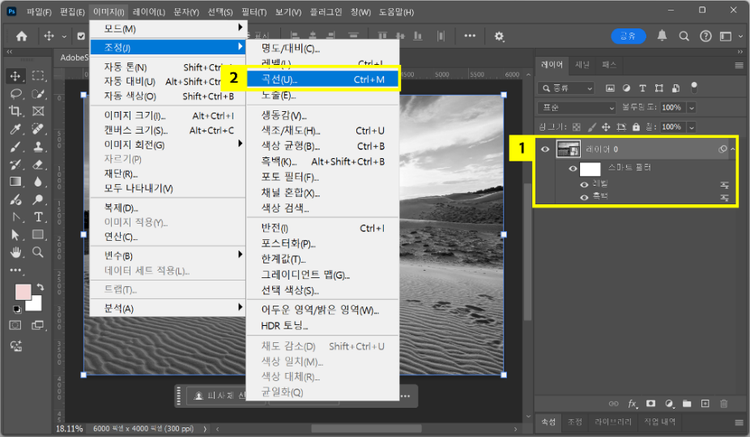Screen dimensions: 750x437
Task: Click the Add layer mask icon
Action: [x=651, y=404]
